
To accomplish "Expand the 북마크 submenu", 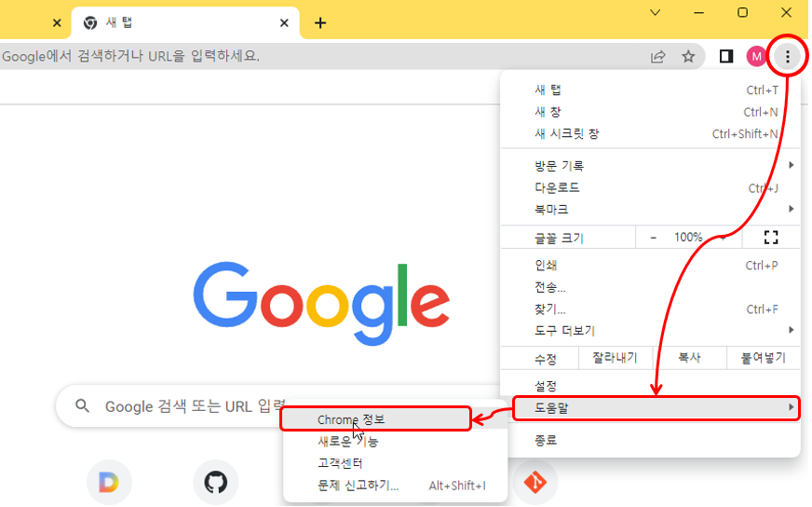I will click(x=650, y=210).
